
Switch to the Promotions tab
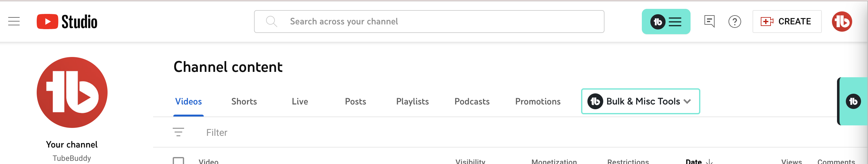(538, 102)
